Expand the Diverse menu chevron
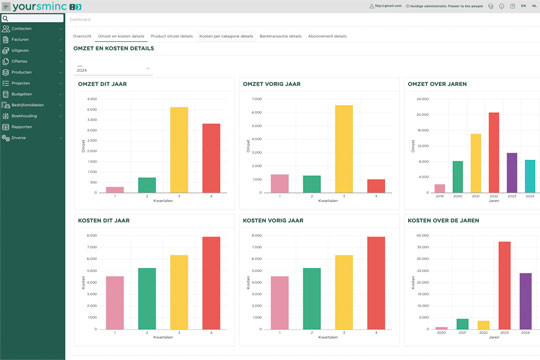This screenshot has height=360, width=540. pos(61,138)
